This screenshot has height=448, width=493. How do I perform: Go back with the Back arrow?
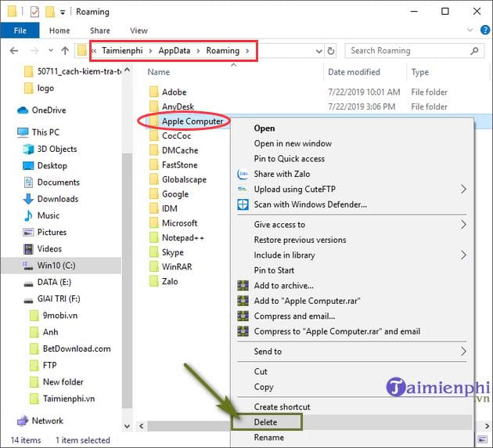[x=14, y=50]
